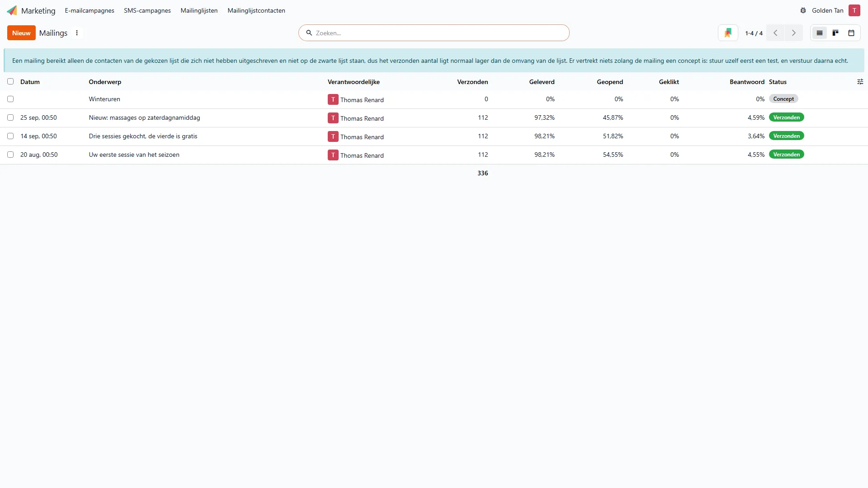Create a new mailing with Nieuw button
868x488 pixels.
21,33
